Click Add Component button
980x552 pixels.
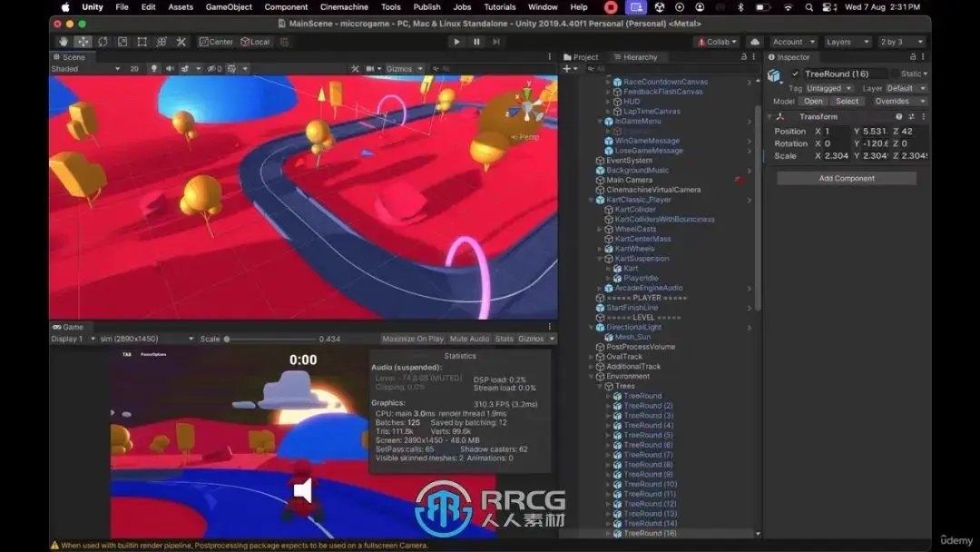(x=847, y=179)
